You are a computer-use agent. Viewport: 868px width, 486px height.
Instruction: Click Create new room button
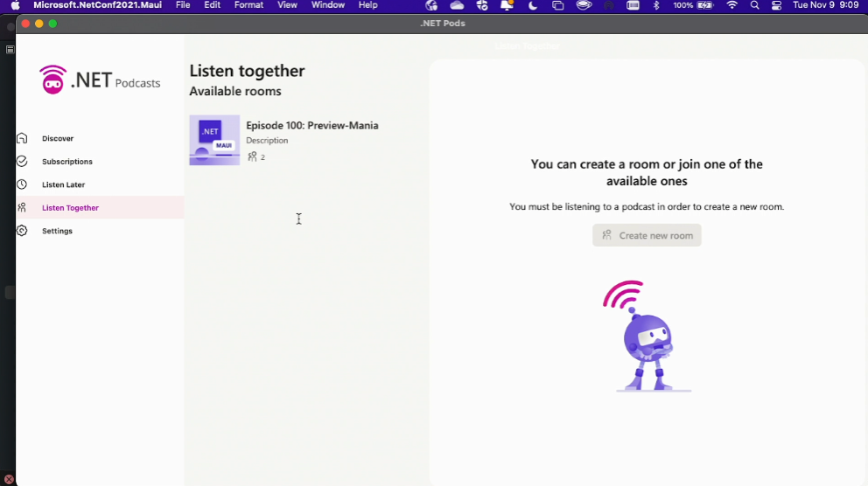647,235
